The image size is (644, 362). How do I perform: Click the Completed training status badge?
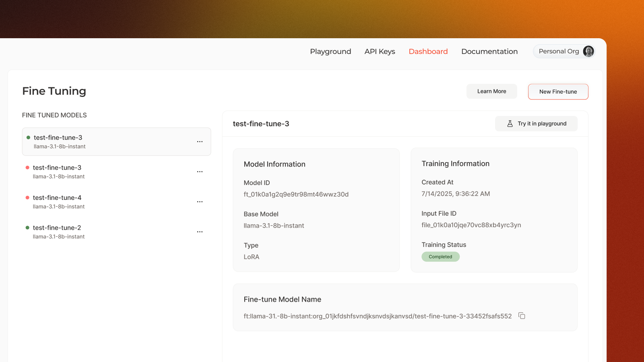440,257
